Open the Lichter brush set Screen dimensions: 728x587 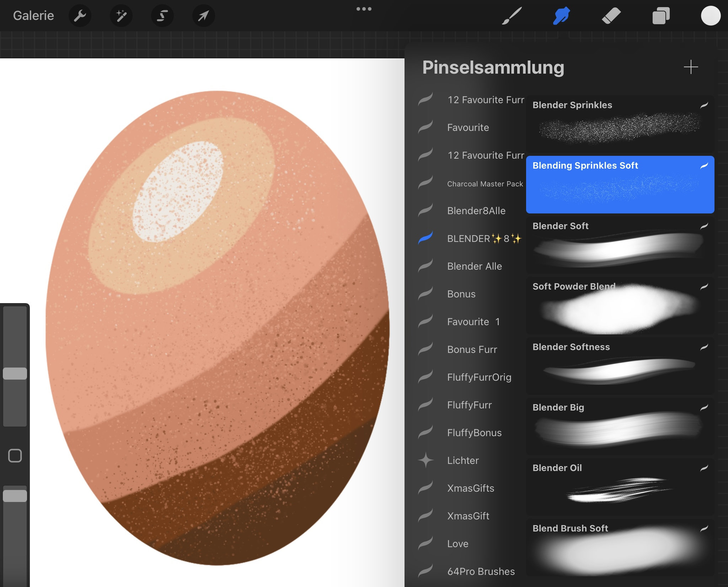471,460
